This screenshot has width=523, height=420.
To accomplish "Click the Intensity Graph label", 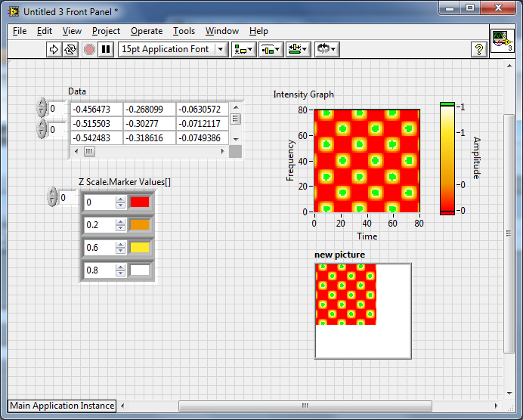I will [x=304, y=94].
